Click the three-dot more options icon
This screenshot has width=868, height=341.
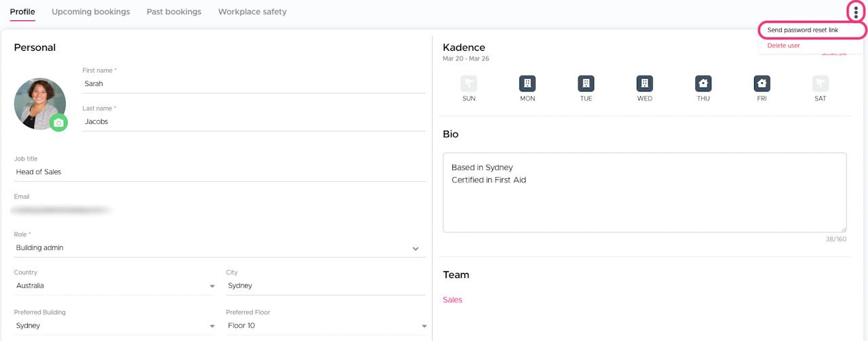pyautogui.click(x=856, y=12)
